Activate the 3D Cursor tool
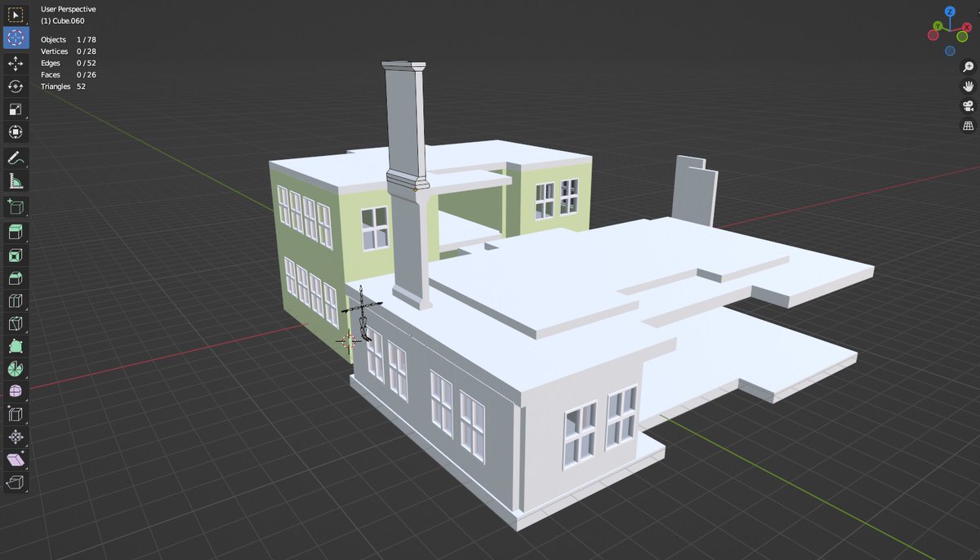 [16, 38]
